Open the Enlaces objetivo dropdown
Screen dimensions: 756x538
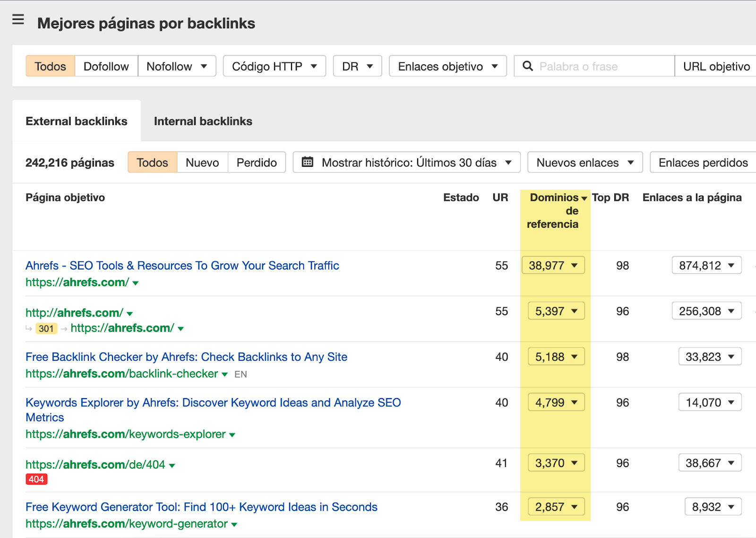point(447,66)
